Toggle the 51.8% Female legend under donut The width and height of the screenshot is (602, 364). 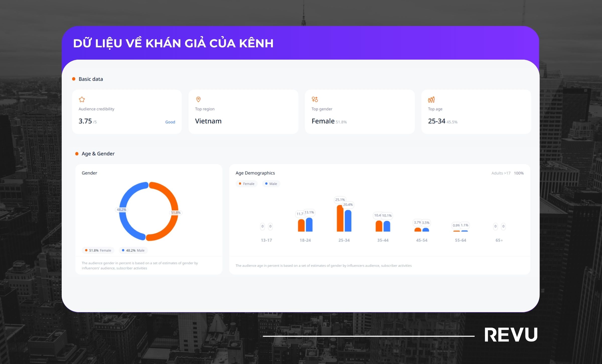point(98,250)
